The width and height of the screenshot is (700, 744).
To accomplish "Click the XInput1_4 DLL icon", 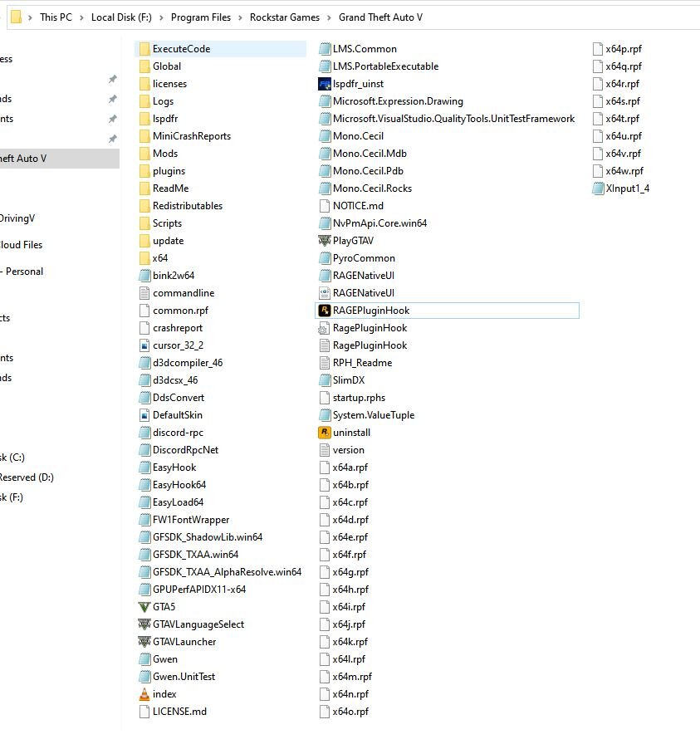I will (598, 188).
